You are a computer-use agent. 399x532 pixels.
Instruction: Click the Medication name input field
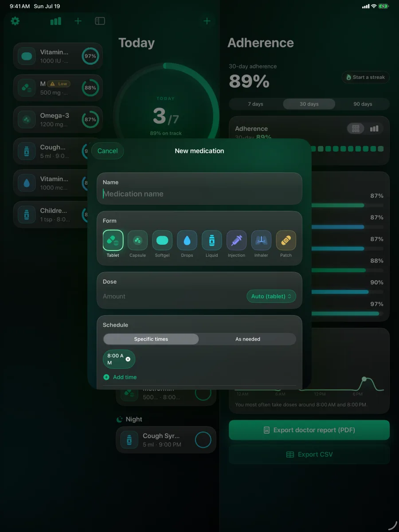pyautogui.click(x=199, y=194)
